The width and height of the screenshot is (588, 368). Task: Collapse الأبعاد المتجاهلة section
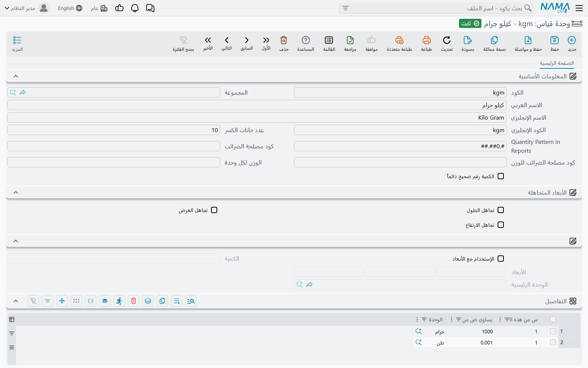coord(16,192)
